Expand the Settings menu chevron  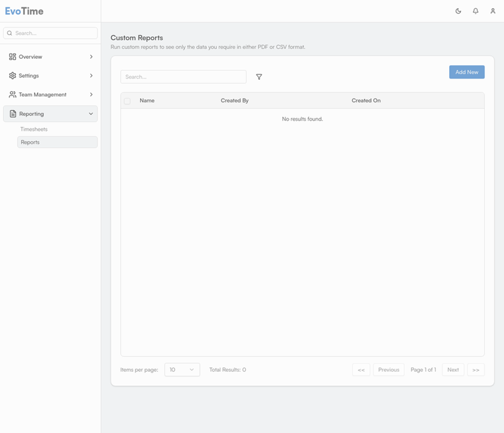click(91, 76)
